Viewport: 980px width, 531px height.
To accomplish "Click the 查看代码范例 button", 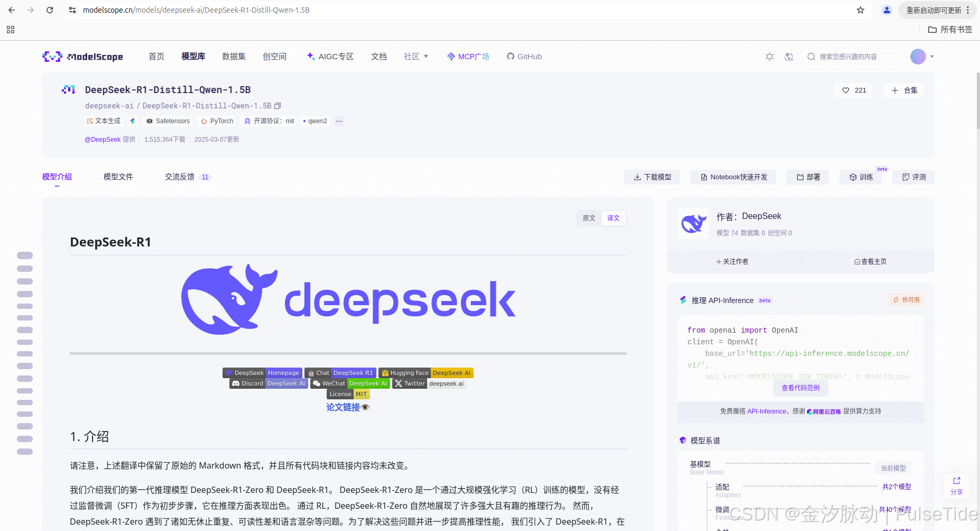I will point(801,388).
